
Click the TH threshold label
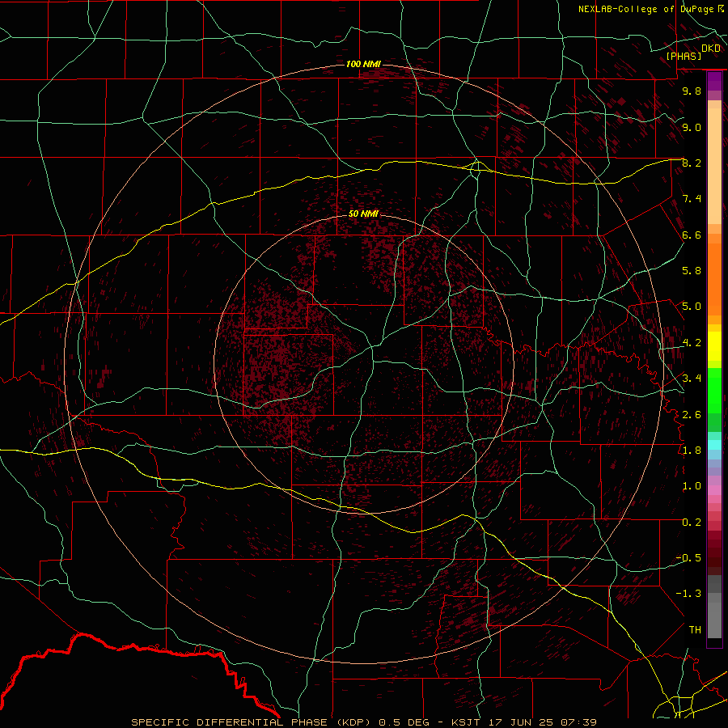click(x=695, y=630)
